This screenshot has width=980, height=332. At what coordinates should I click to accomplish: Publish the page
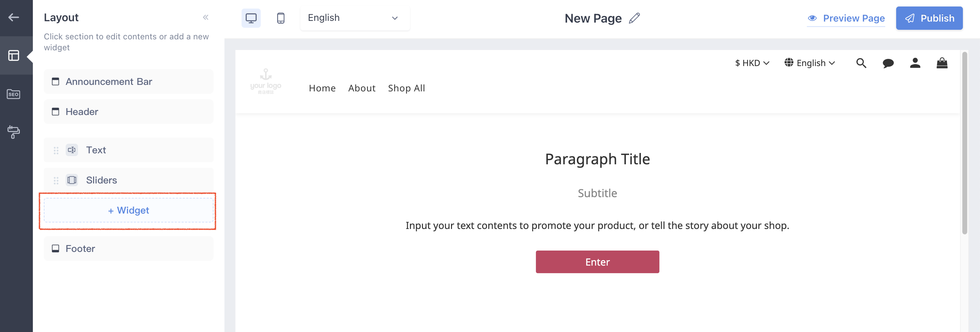pyautogui.click(x=929, y=18)
